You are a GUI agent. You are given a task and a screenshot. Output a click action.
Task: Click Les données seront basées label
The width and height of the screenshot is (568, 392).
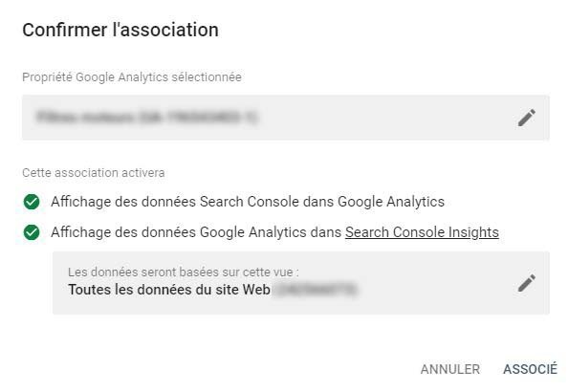point(184,272)
